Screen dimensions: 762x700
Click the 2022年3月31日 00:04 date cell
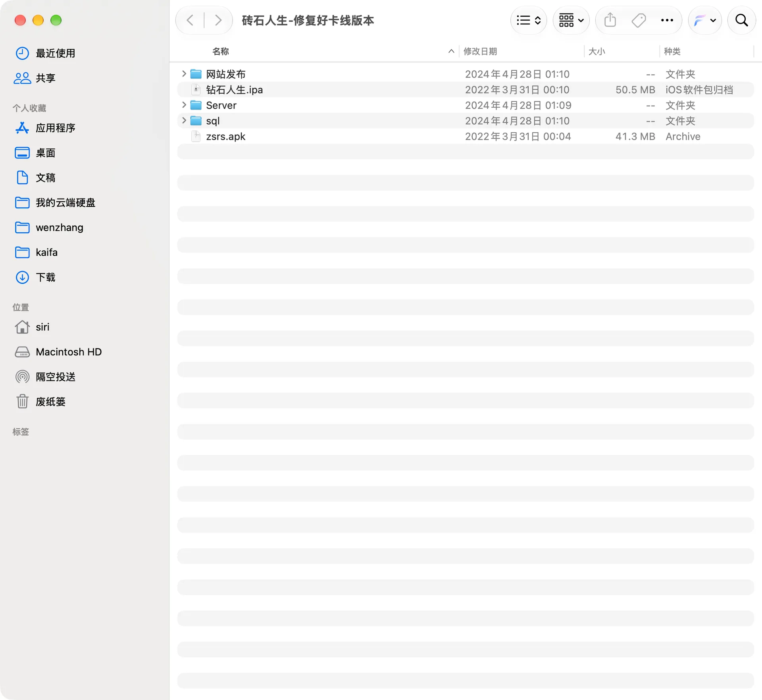518,136
